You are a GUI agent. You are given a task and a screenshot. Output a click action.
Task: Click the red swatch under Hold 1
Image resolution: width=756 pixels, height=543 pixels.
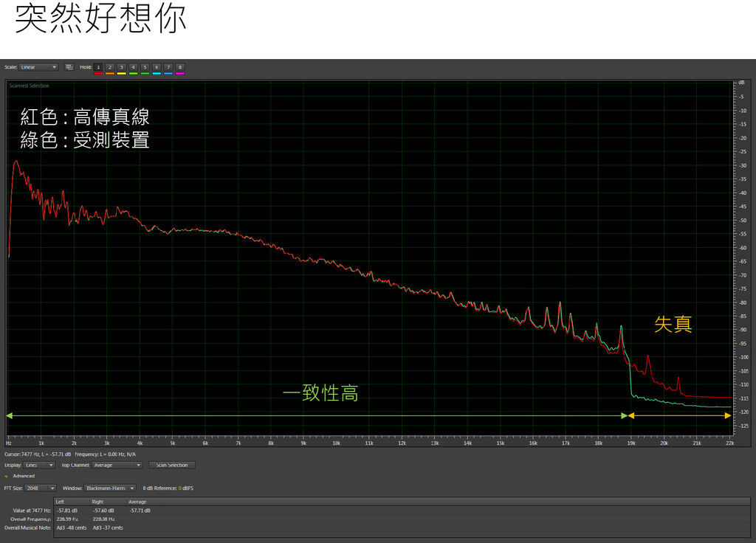pyautogui.click(x=98, y=73)
